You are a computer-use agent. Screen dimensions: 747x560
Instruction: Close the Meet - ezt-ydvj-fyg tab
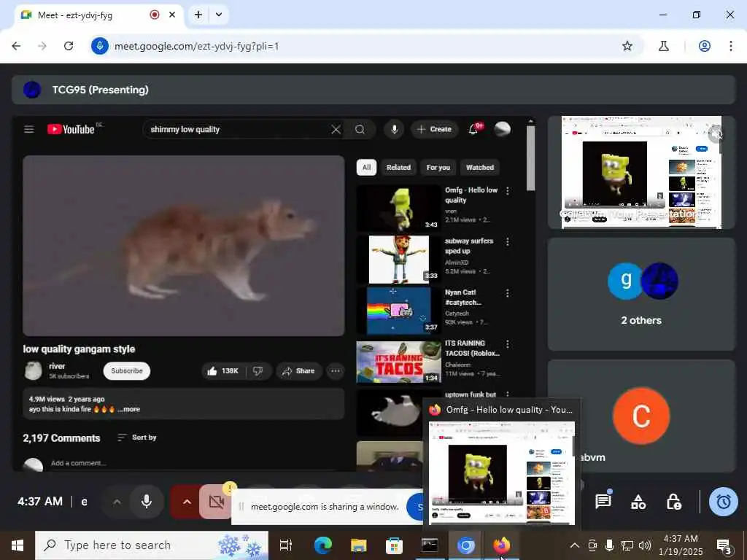coord(172,15)
